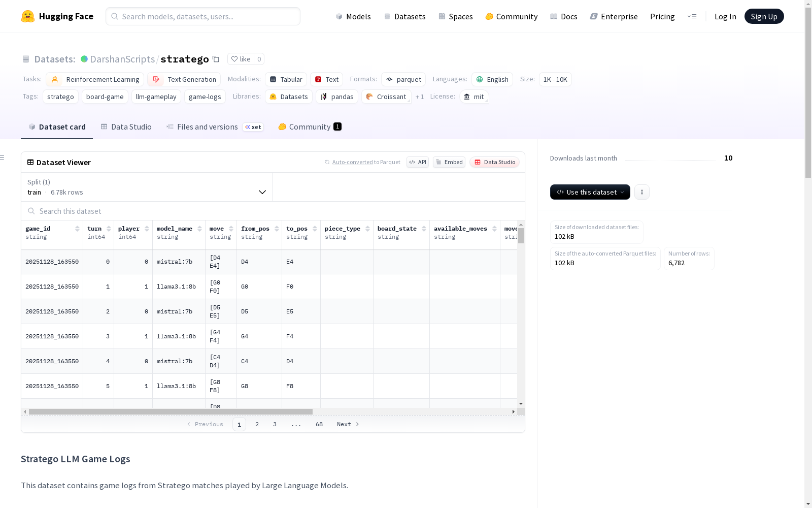Screen dimensions: 812x508
Task: Open the Use this dataset dropdown
Action: (x=590, y=192)
